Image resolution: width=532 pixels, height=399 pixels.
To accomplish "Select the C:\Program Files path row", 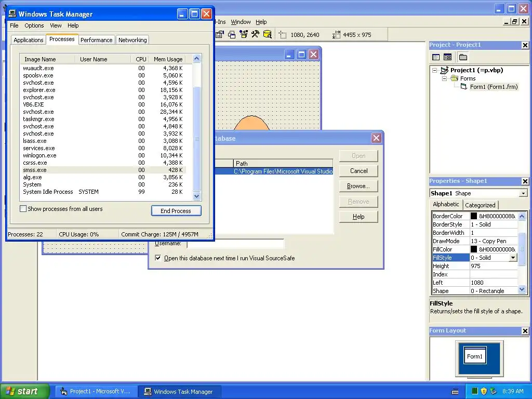I will [x=274, y=171].
